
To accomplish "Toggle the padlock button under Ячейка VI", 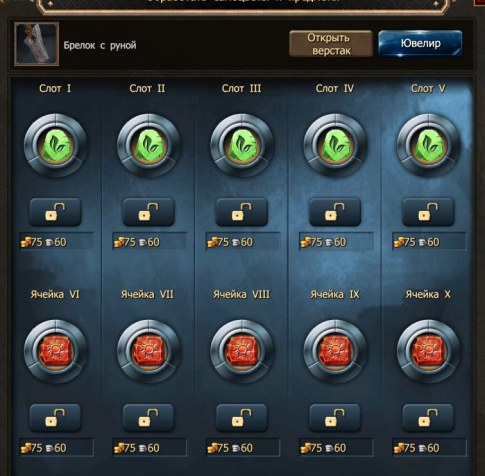I will pos(55,418).
